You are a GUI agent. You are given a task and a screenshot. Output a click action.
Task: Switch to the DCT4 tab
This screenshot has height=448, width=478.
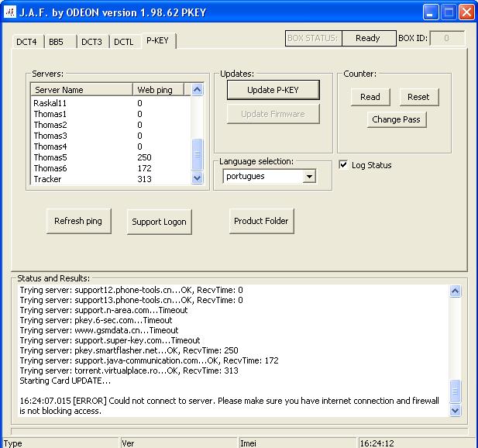(x=26, y=42)
